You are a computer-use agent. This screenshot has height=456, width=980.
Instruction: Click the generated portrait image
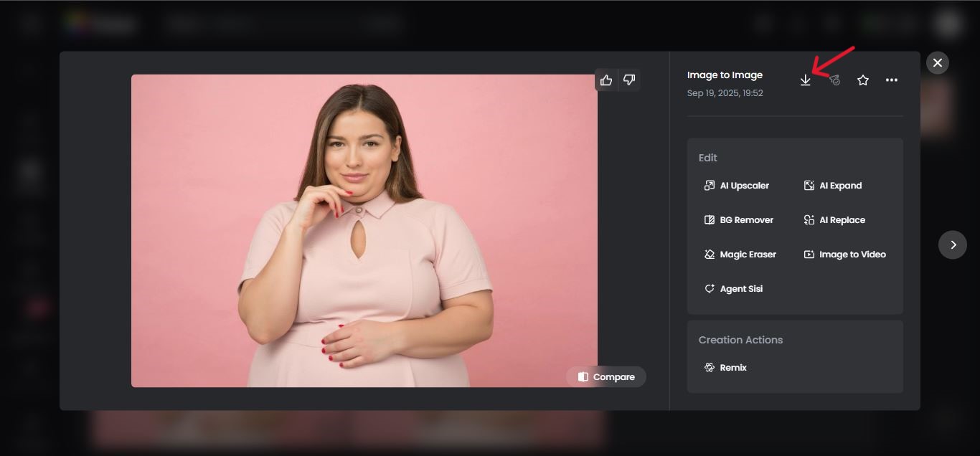tap(364, 229)
